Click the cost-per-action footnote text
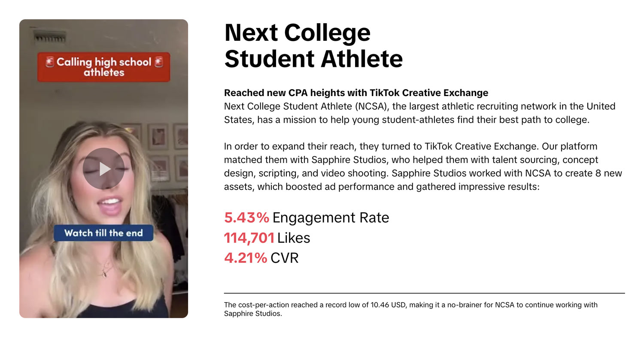644x337 pixels. (410, 309)
